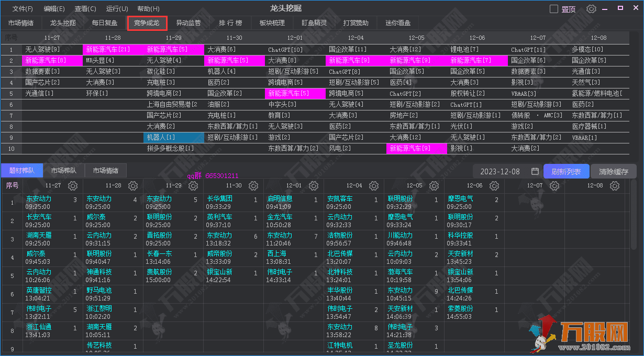
Task: Open the gear for the lower 11-28 column
Action: tap(133, 185)
